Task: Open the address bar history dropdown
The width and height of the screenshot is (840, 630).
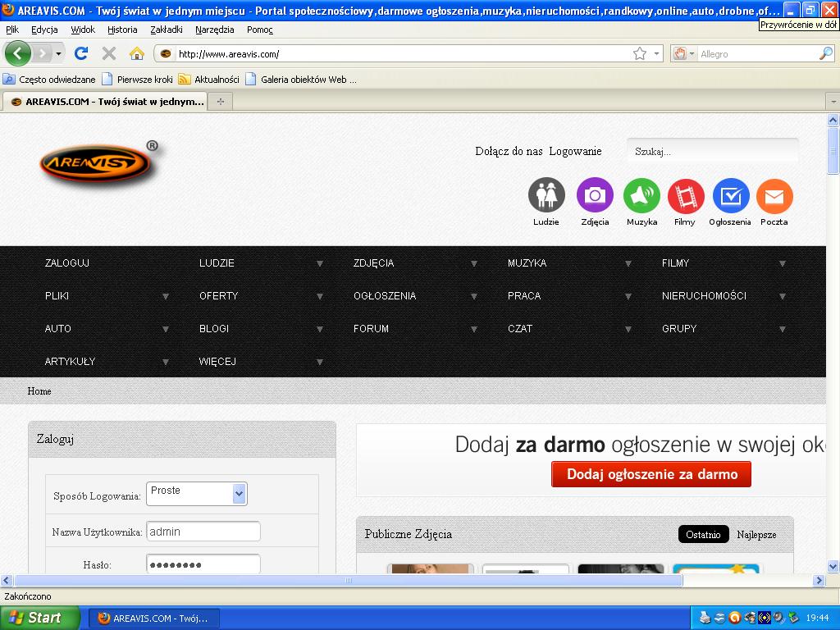Action: (x=657, y=53)
